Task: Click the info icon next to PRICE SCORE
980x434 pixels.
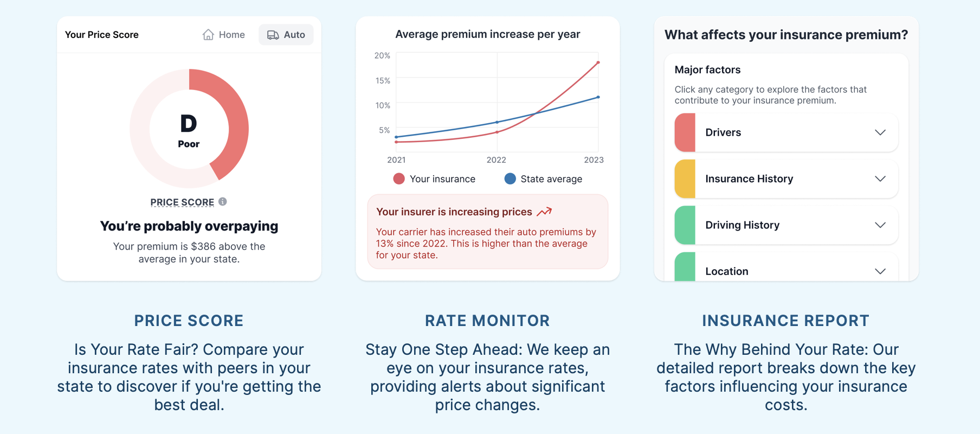Action: 223,202
